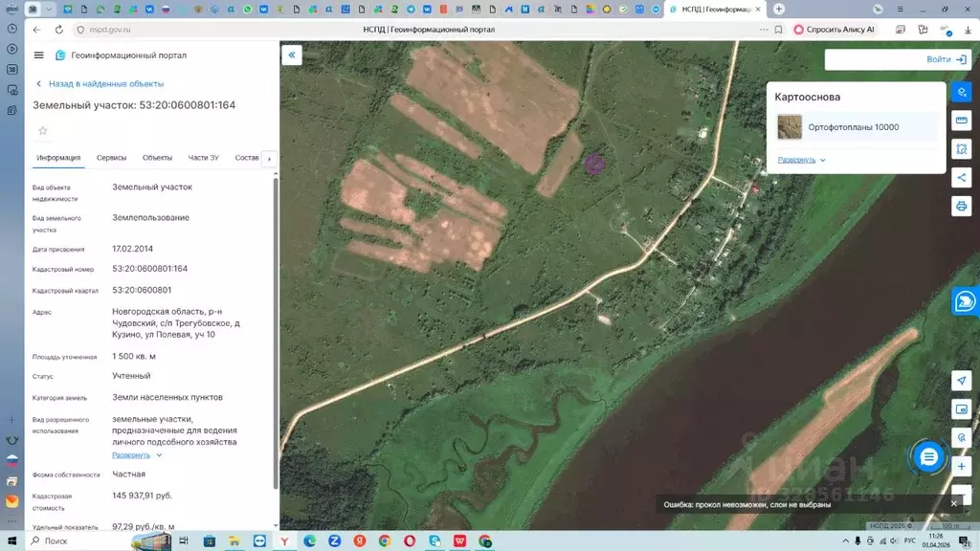
Task: Select the ruler measurement tool
Action: 962,121
